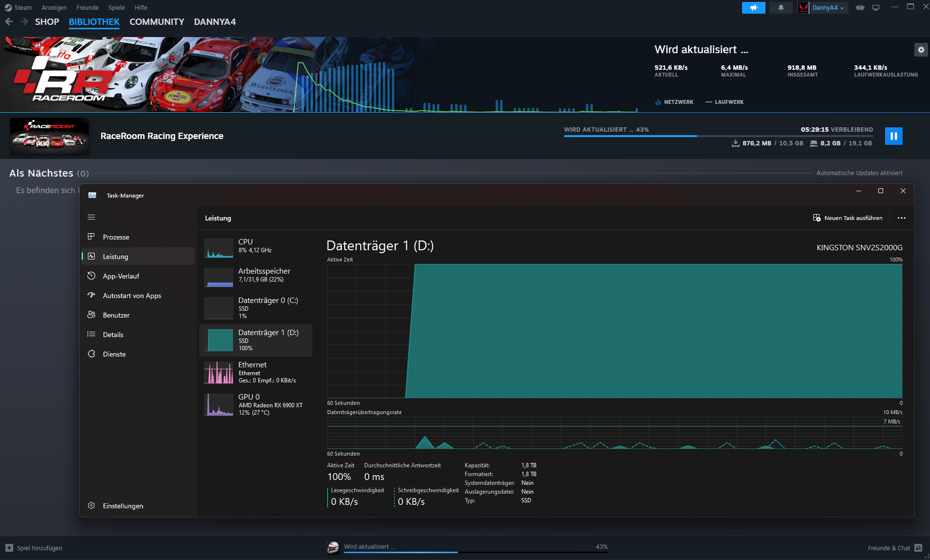Click the RaceRoom icon in bottom status bar

click(x=333, y=547)
